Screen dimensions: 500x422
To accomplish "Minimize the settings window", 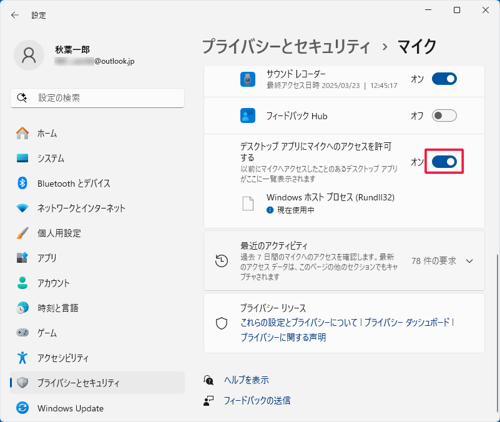I will point(429,10).
